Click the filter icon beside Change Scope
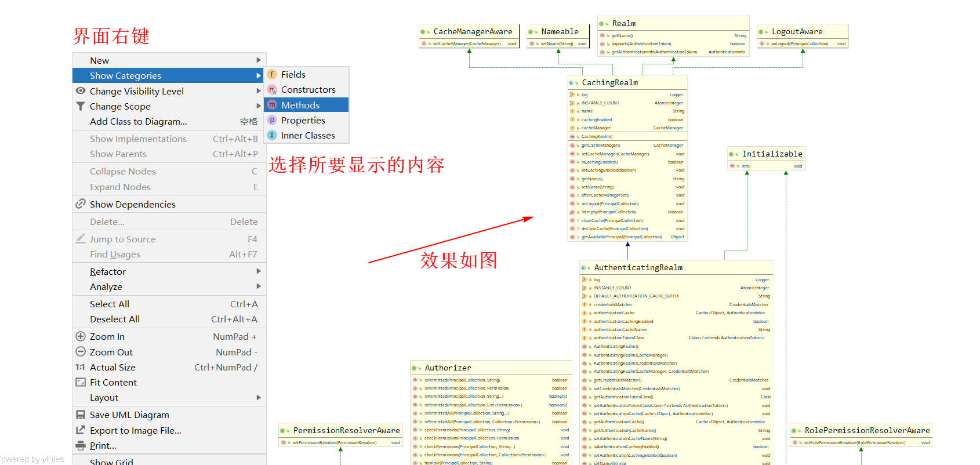Image resolution: width=980 pixels, height=465 pixels. [81, 106]
